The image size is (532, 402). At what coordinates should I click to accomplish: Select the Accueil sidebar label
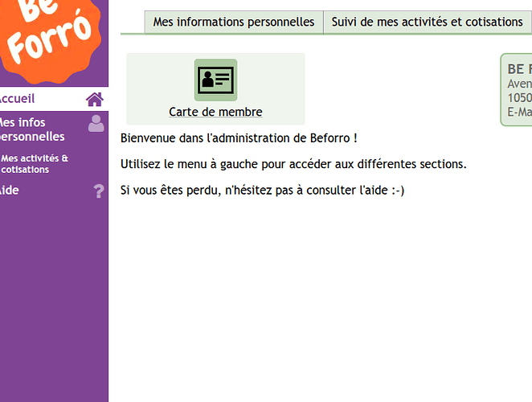[x=17, y=99]
